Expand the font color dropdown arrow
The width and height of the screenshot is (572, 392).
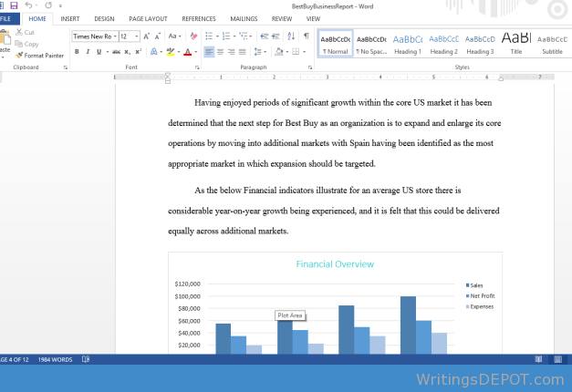(x=195, y=52)
